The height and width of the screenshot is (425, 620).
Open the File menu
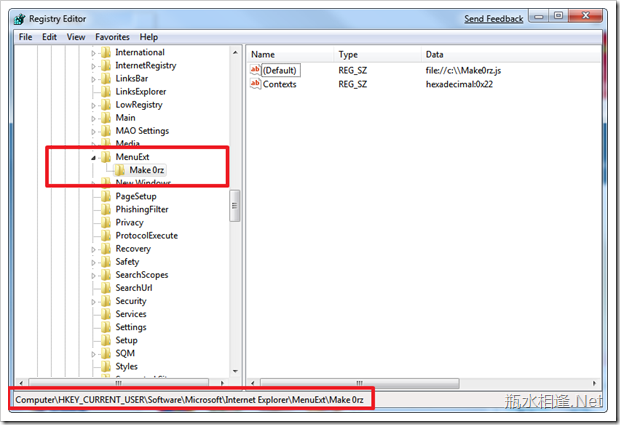tap(26, 37)
